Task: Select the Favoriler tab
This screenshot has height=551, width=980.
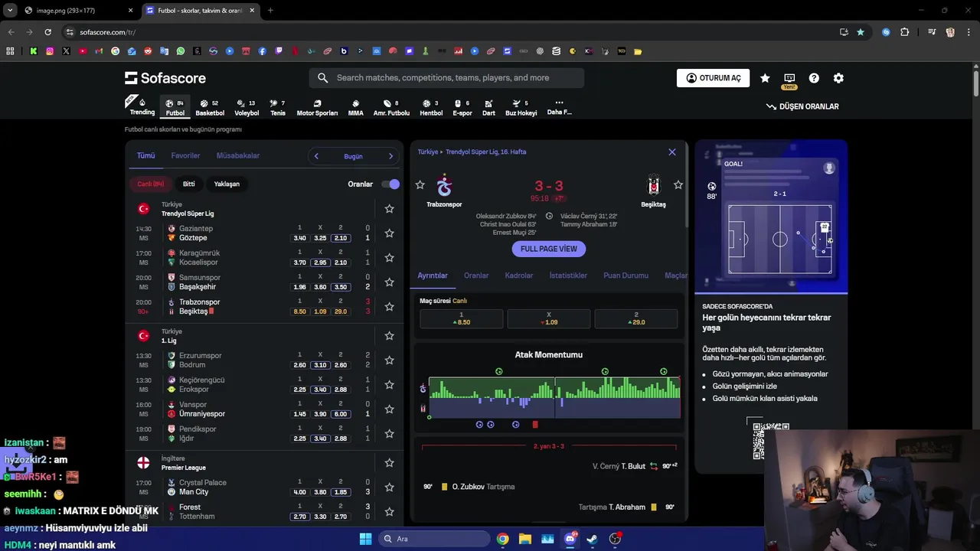Action: pyautogui.click(x=185, y=155)
